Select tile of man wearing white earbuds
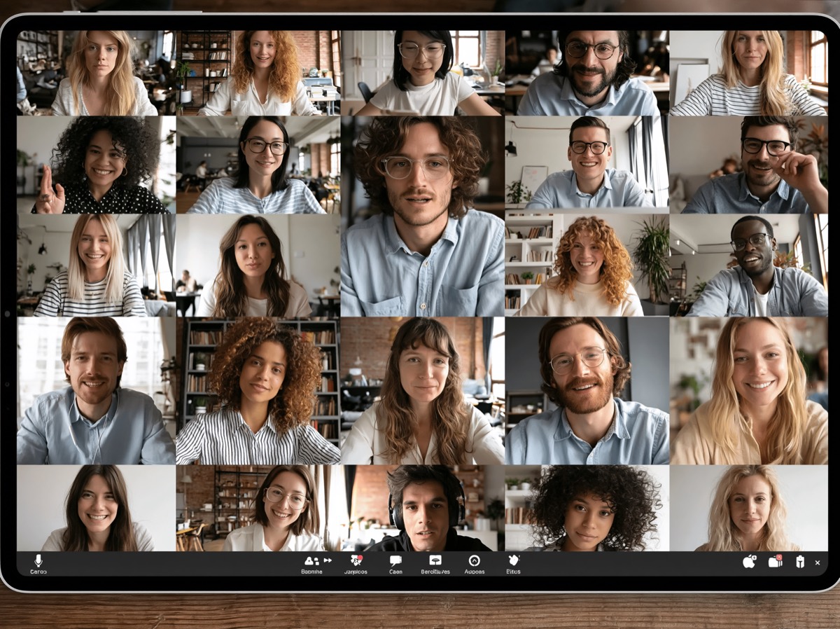Image resolution: width=840 pixels, height=629 pixels. (x=96, y=390)
